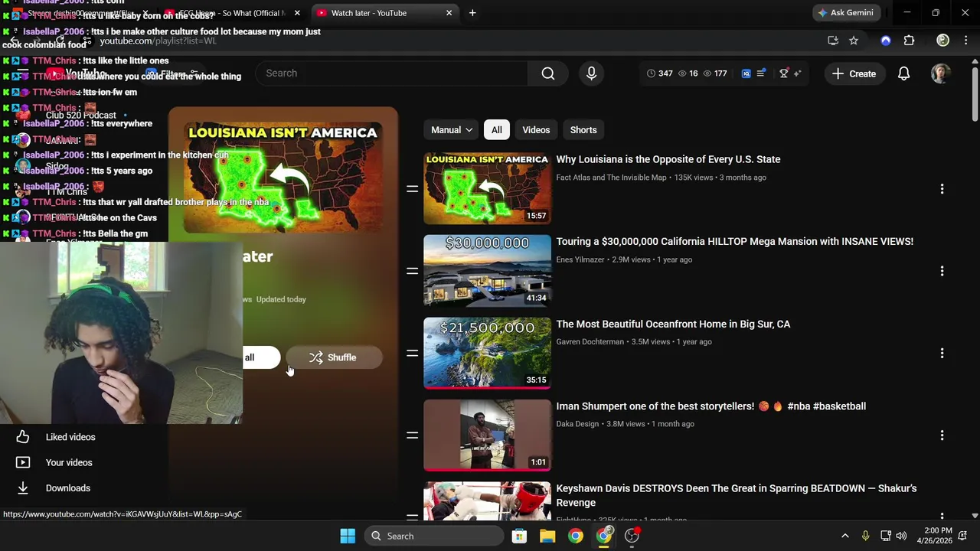The height and width of the screenshot is (551, 980).
Task: Open Why Louisiana is the Opposite video title
Action: (x=668, y=159)
